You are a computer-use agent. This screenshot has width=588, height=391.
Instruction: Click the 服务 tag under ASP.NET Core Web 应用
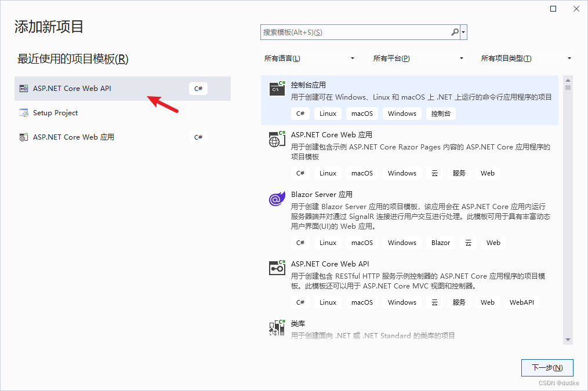[x=459, y=173]
